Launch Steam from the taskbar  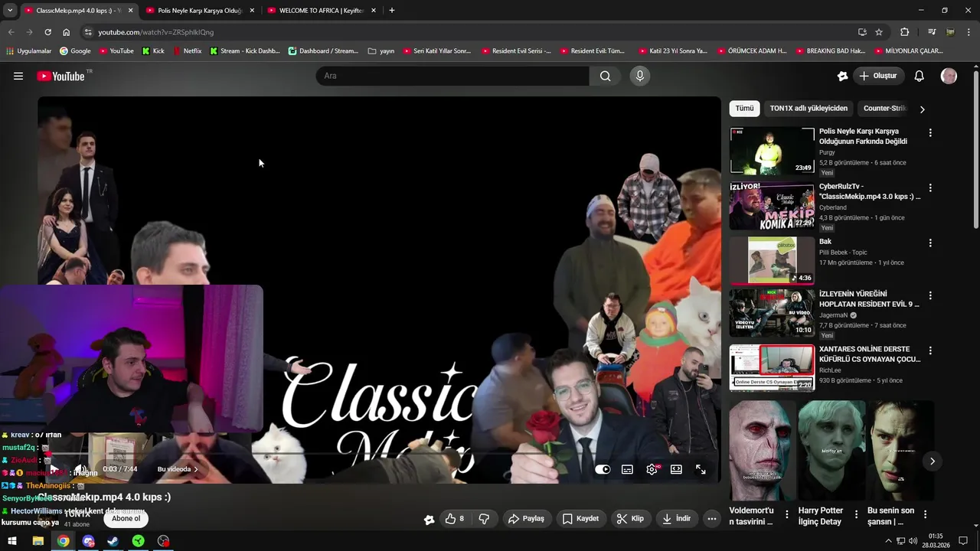point(113,541)
